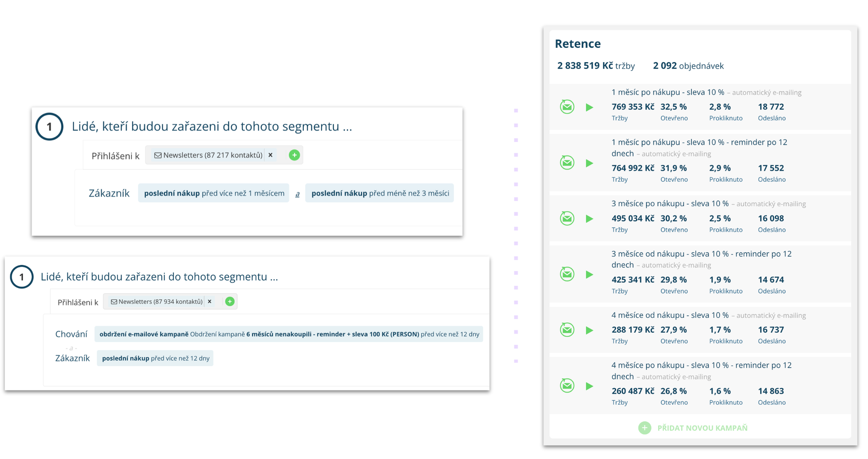Click email icon for '4 měsíce od nákupu' campaign

[x=567, y=330]
